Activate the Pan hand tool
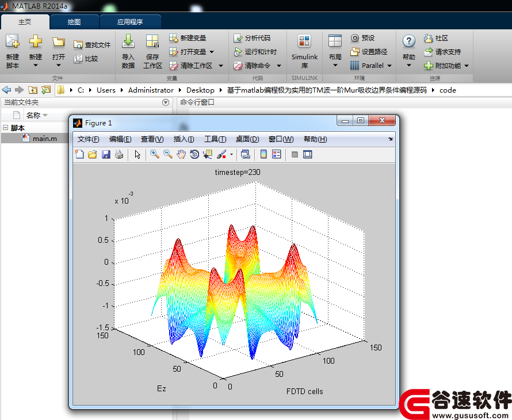 pyautogui.click(x=181, y=154)
